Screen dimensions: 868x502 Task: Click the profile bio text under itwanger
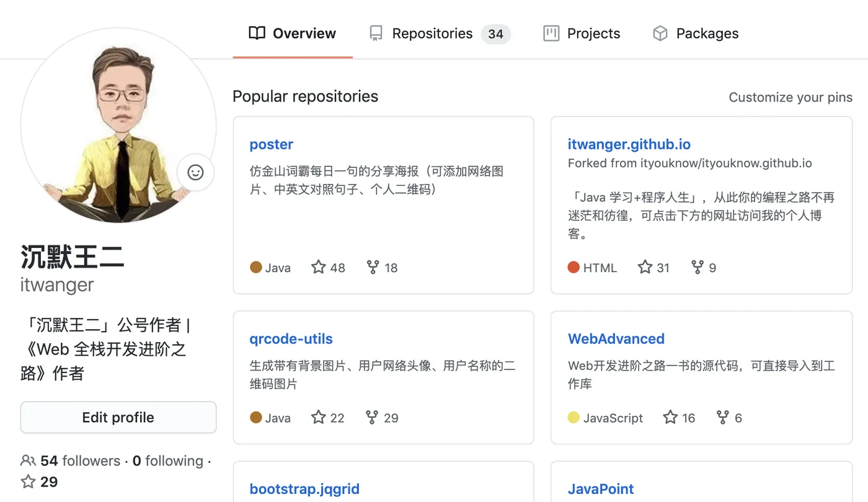[105, 349]
